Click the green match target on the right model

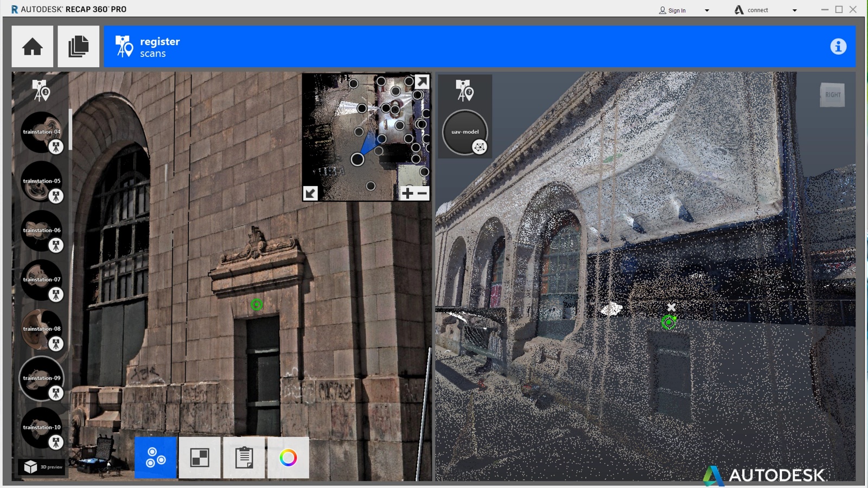(669, 323)
